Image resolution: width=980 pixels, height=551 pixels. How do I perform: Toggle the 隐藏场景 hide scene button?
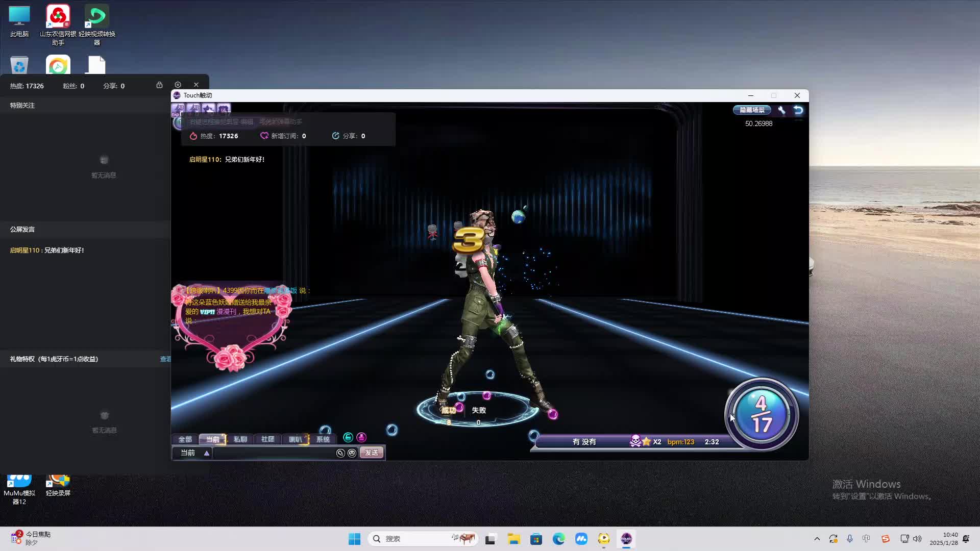(752, 110)
